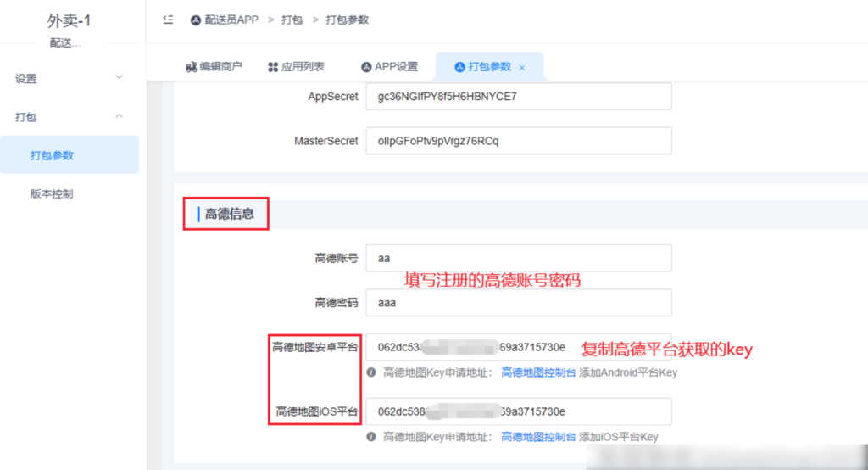
Task: Click the MasterSecret input field
Action: pyautogui.click(x=518, y=141)
